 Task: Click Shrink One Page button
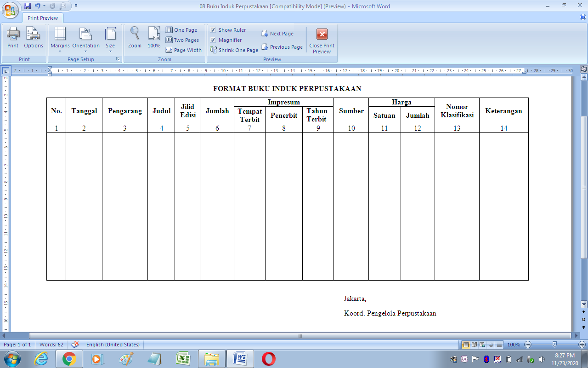[x=234, y=50]
